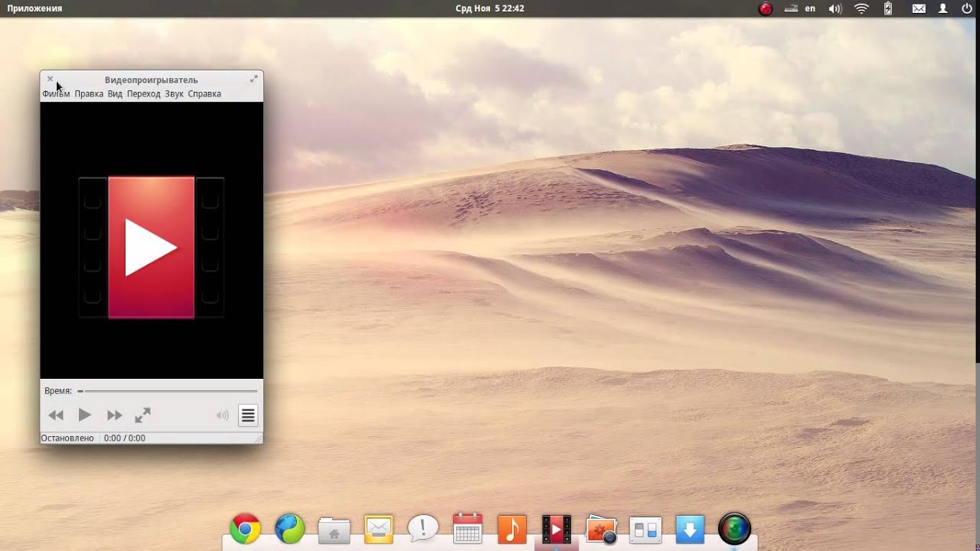980x551 pixels.
Task: Toggle the playlist sidebar button
Action: point(247,416)
